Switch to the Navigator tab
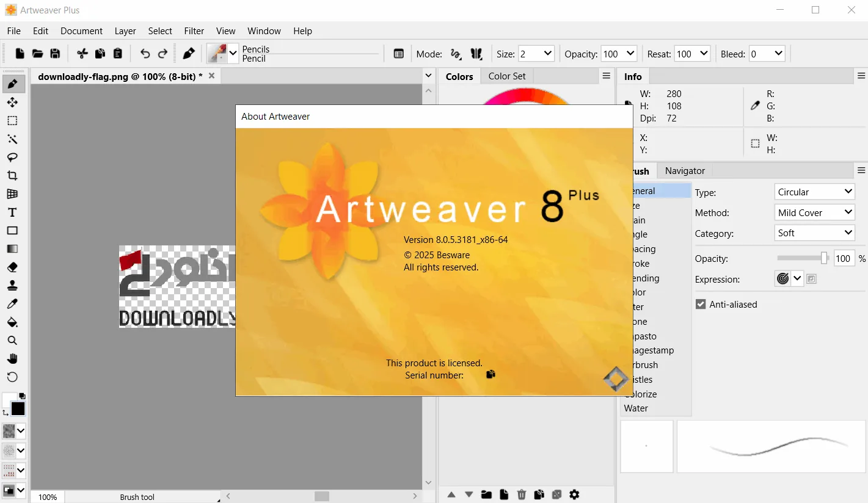Screen dimensions: 868x503 point(685,171)
